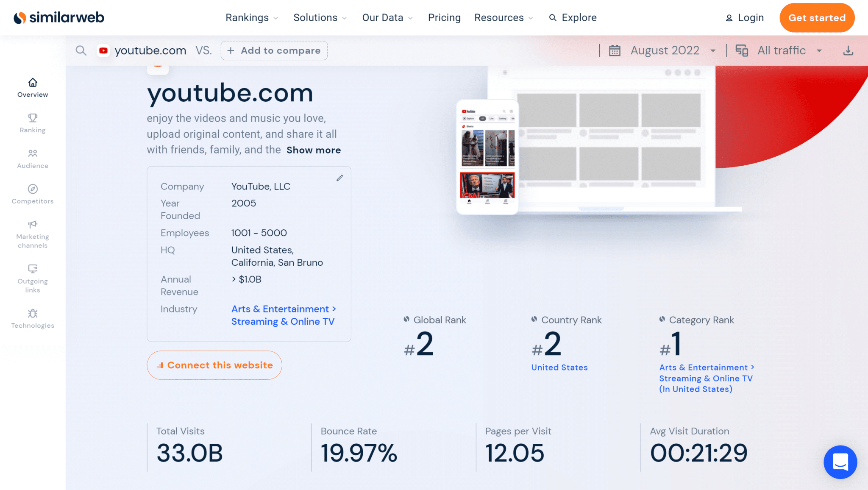Click the Bounce Rate 19.97% value

pos(359,453)
